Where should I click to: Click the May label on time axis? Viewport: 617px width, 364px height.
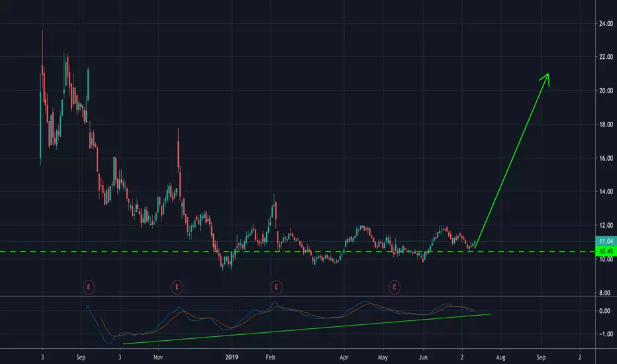383,357
